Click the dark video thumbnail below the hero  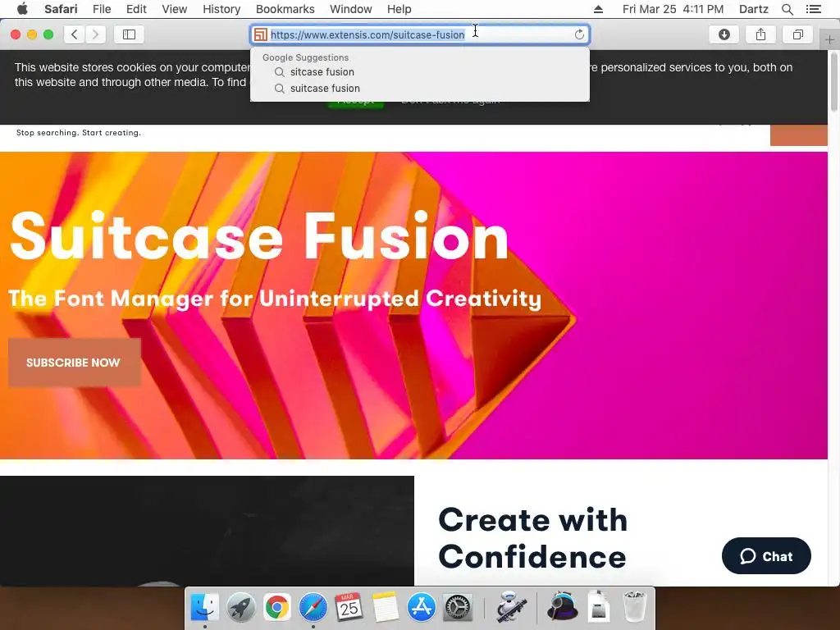click(207, 531)
